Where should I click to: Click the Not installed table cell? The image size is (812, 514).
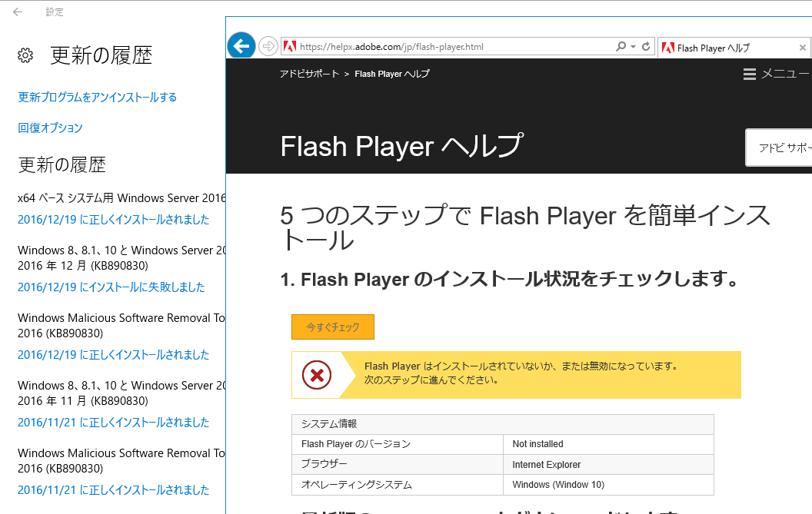coord(608,444)
